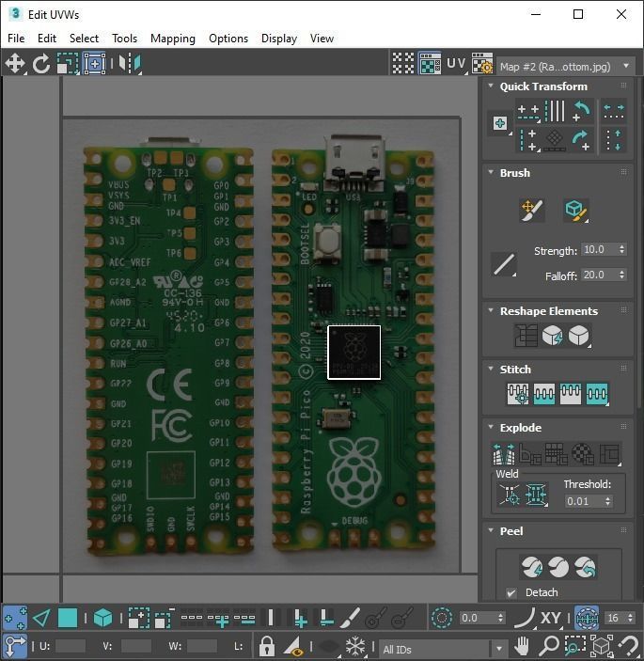This screenshot has width=644, height=661.
Task: Open texture checker properties icon
Action: 481,64
